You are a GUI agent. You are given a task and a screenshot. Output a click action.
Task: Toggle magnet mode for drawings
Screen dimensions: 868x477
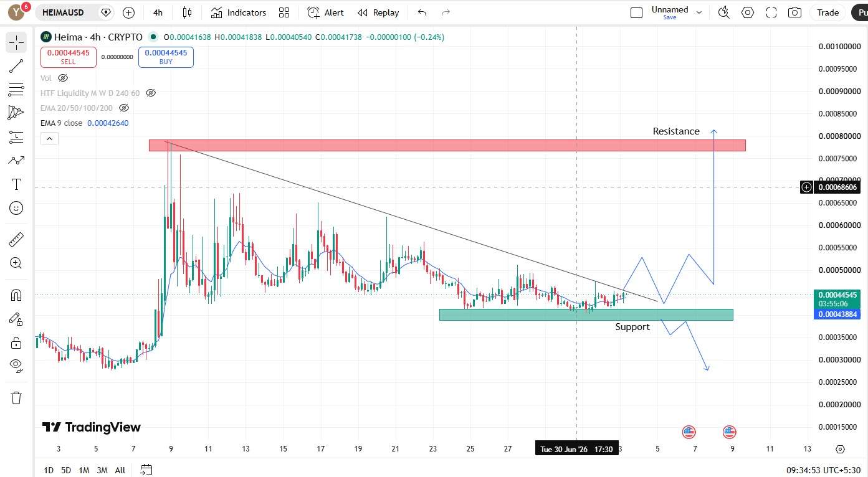(x=17, y=295)
